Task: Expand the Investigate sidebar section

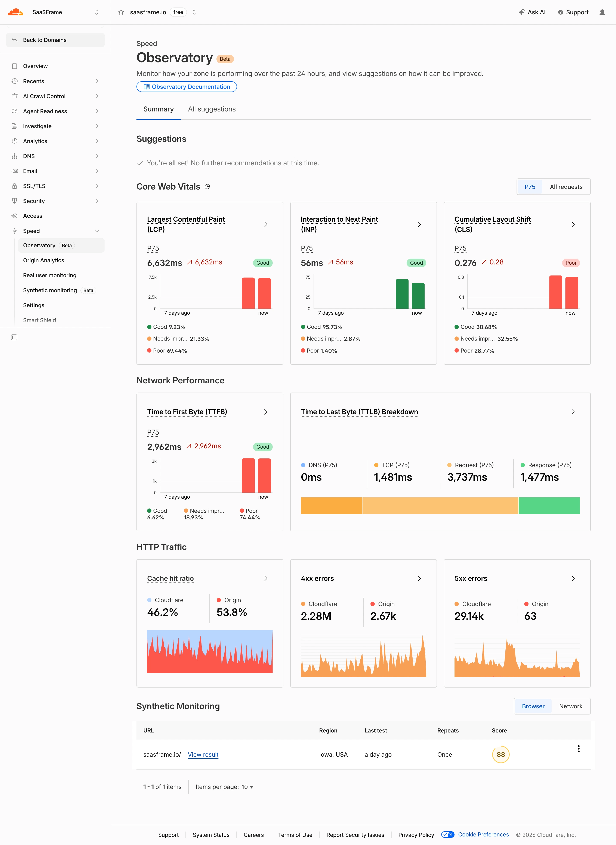Action: coord(97,126)
